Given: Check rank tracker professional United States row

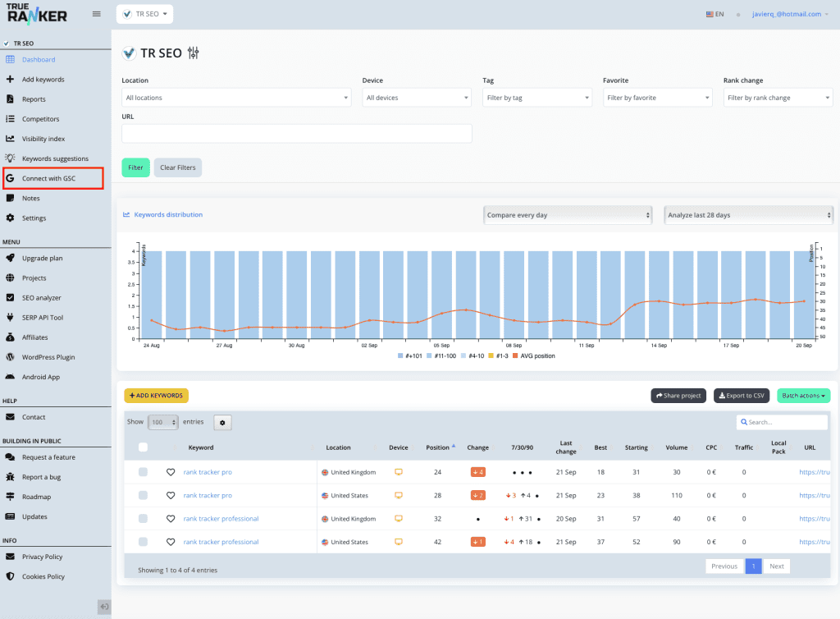Looking at the screenshot, I should [143, 542].
